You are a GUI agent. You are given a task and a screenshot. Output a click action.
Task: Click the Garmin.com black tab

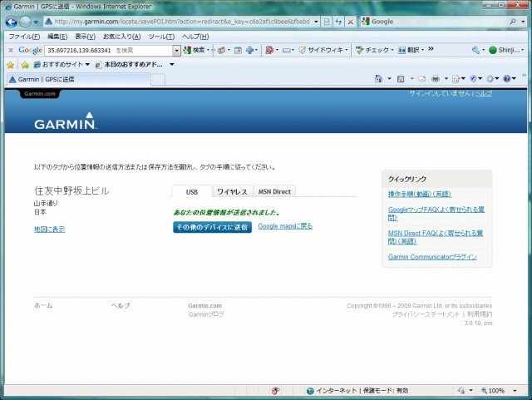(x=40, y=94)
